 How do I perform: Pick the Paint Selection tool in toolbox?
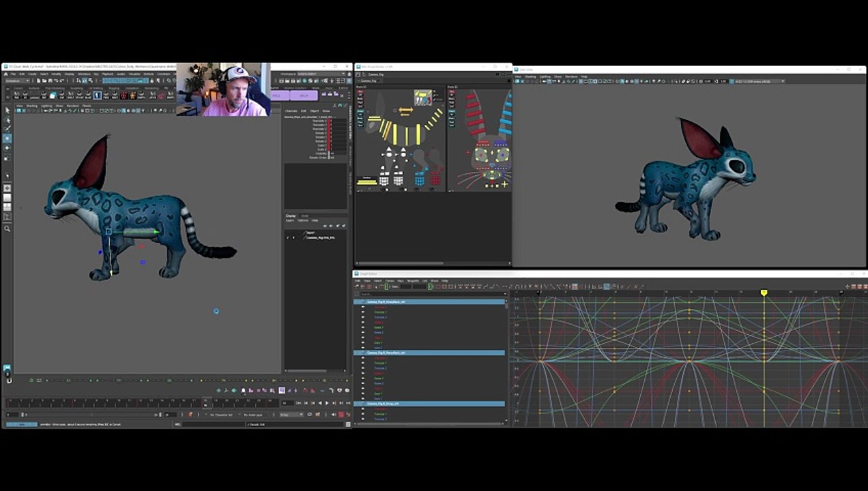[x=8, y=128]
